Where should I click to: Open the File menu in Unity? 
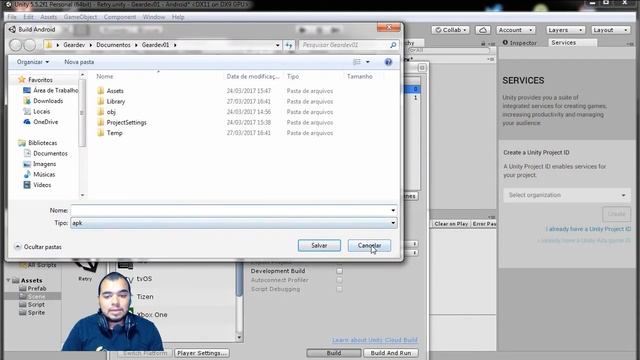point(12,17)
